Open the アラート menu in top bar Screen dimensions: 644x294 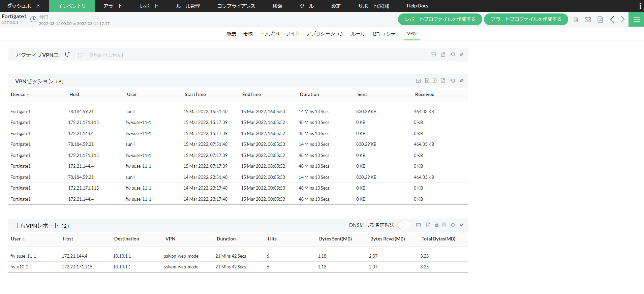[113, 6]
